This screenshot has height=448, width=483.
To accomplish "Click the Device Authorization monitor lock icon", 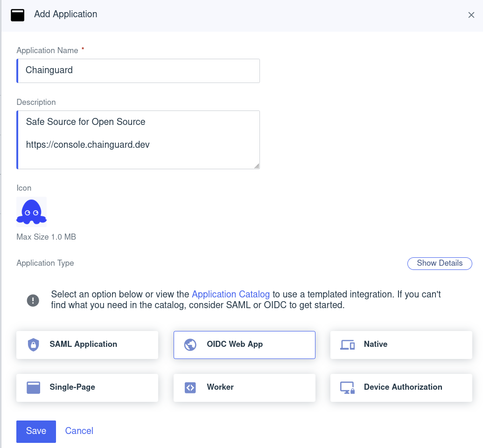I will [x=347, y=387].
